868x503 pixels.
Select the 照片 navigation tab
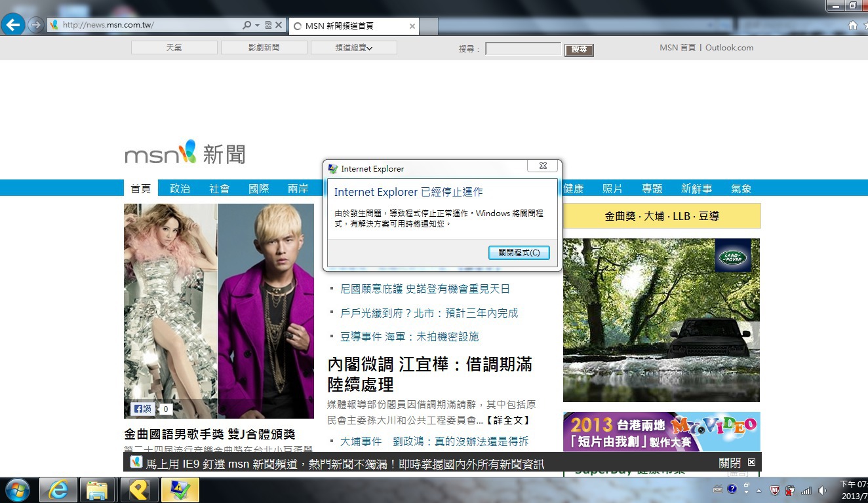pos(612,189)
